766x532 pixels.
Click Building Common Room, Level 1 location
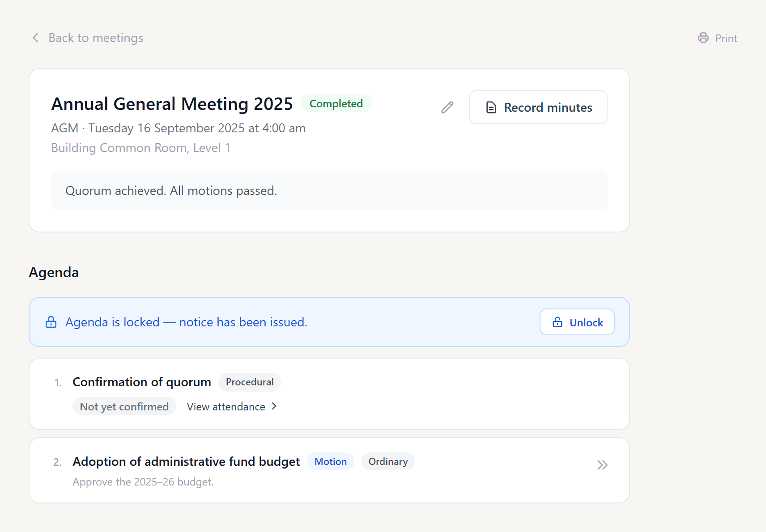click(x=140, y=148)
